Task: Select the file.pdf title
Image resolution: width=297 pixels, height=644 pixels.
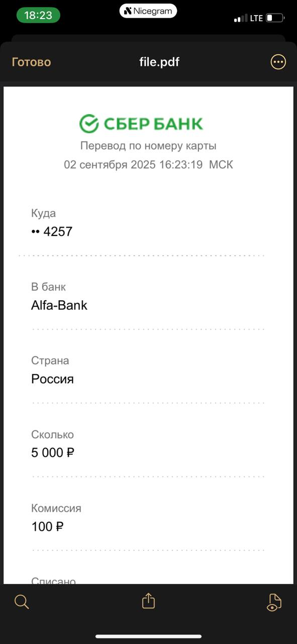Action: [x=159, y=62]
